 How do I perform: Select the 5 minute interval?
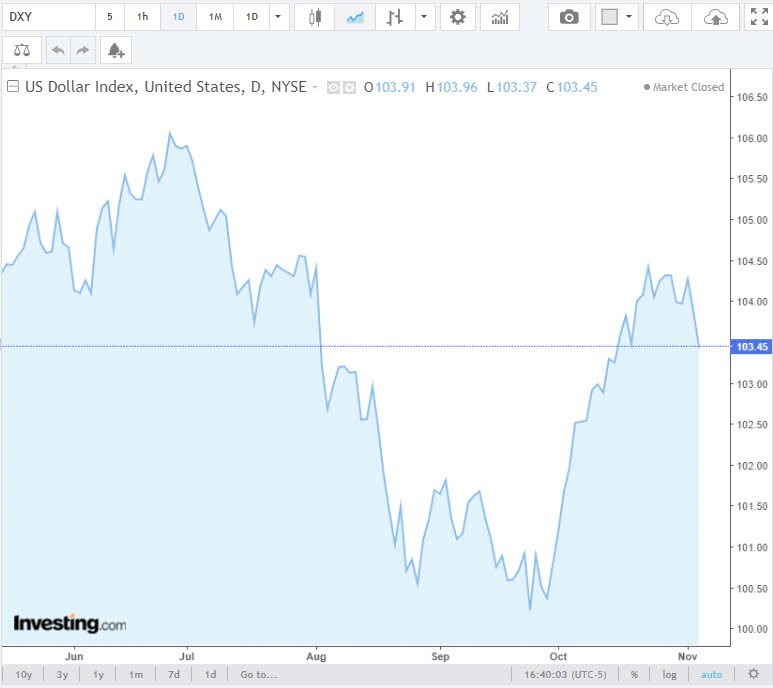tap(109, 17)
